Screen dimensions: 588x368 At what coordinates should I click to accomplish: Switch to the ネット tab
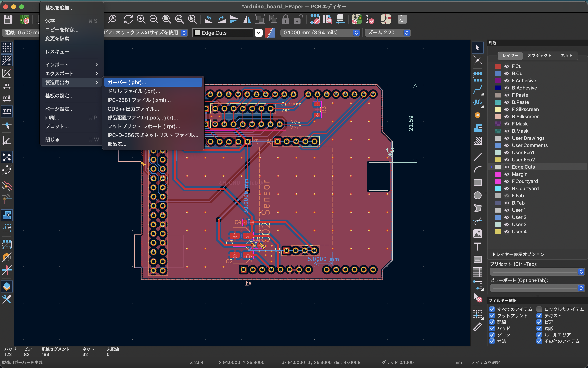point(566,56)
